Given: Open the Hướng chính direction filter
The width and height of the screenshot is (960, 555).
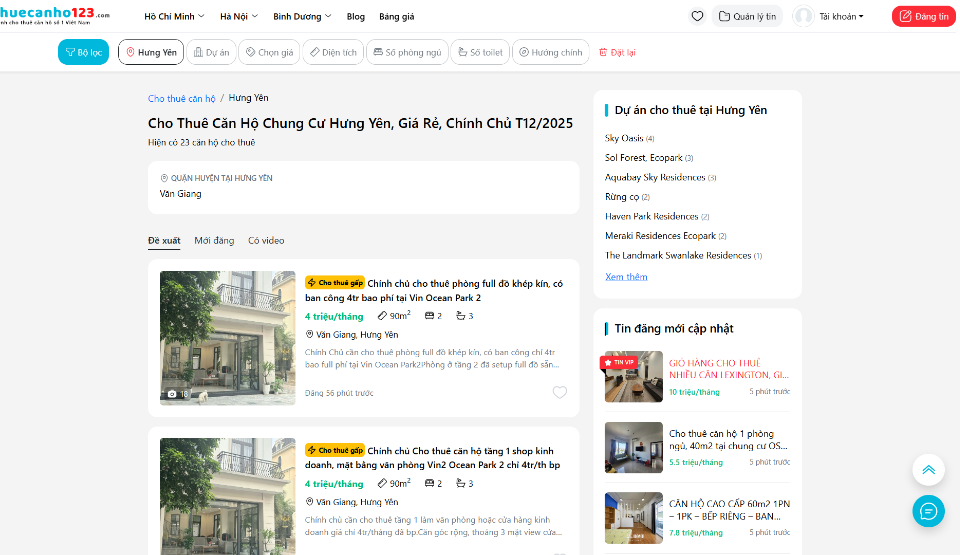Looking at the screenshot, I should [x=550, y=52].
